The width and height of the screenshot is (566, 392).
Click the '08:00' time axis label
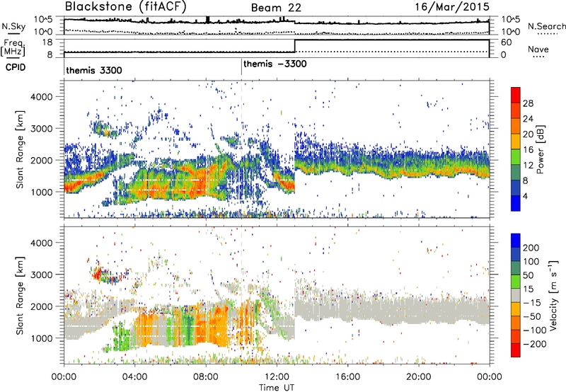[206, 377]
